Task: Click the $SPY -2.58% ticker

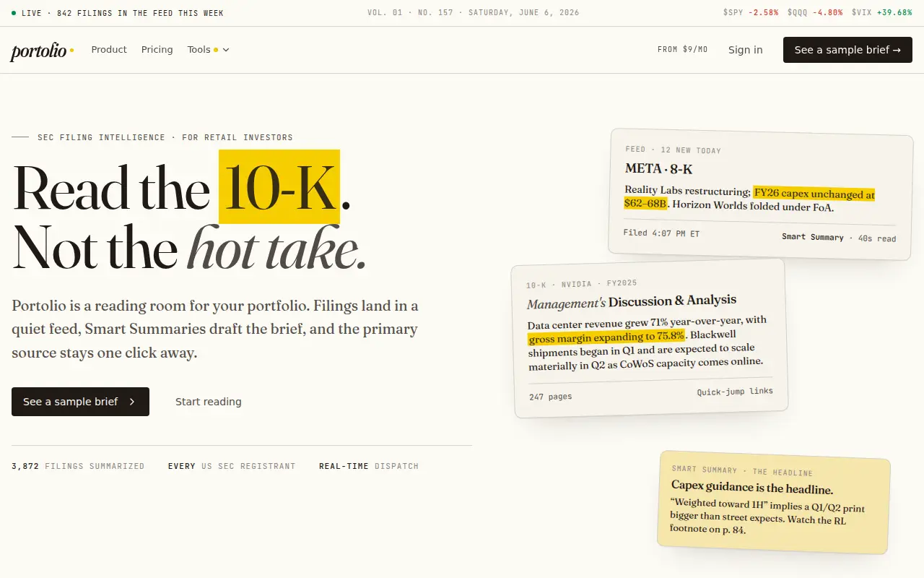Action: pos(749,13)
